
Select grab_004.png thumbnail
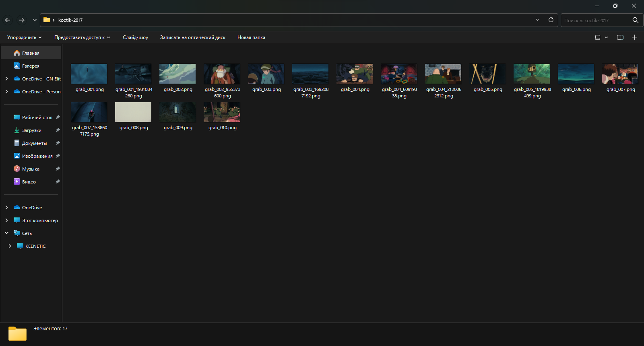(x=355, y=74)
